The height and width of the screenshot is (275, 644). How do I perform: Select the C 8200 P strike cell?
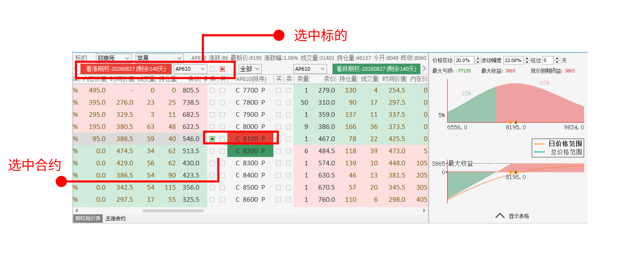250,151
